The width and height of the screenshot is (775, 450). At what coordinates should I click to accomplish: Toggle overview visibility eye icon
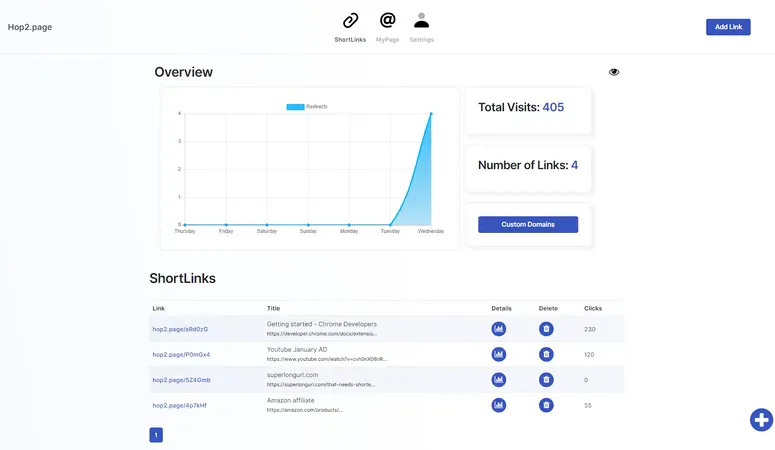tap(614, 72)
